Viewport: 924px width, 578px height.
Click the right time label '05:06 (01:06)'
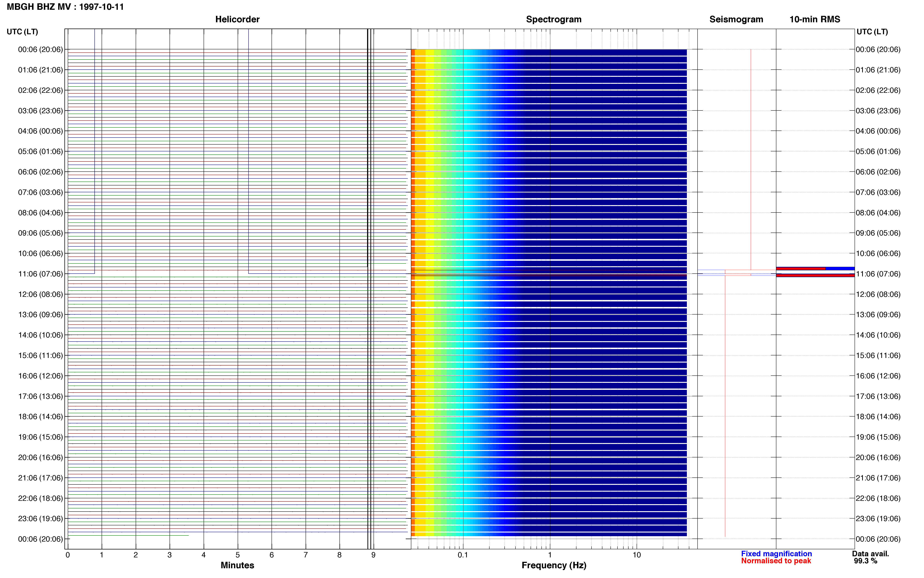tap(878, 151)
